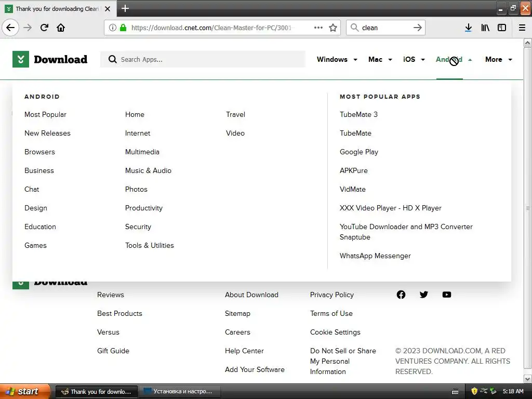The height and width of the screenshot is (399, 532).
Task: Switch to 'Thank you for downlo...' taskbar item
Action: 96,392
